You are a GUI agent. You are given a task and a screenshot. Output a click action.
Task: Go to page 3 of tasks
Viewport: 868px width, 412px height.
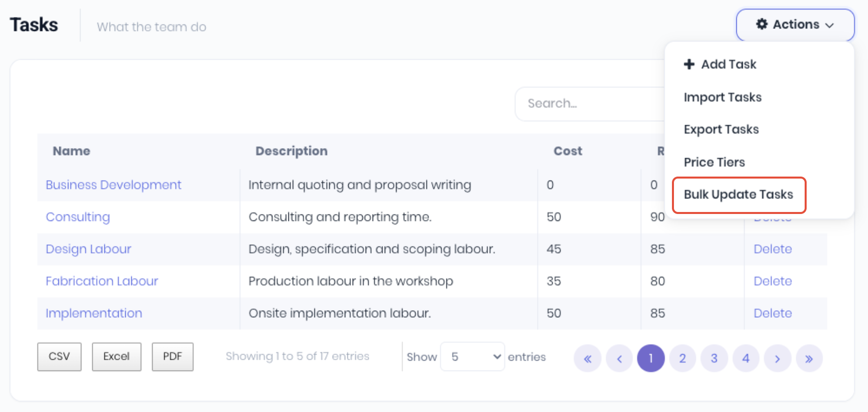click(714, 359)
